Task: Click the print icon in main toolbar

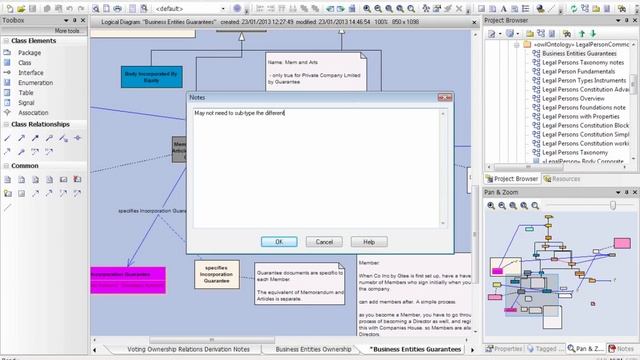Action: click(x=117, y=9)
